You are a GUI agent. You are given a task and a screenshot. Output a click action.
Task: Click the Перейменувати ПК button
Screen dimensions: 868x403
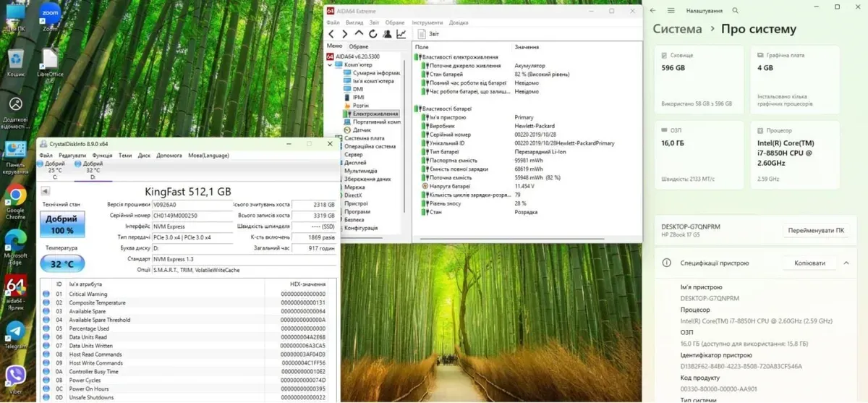(815, 230)
